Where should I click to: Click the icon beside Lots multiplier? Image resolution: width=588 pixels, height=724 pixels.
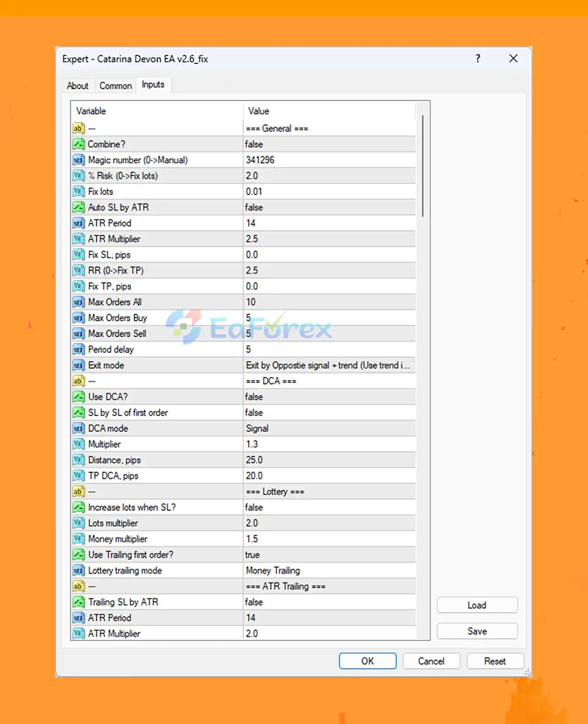[x=79, y=523]
